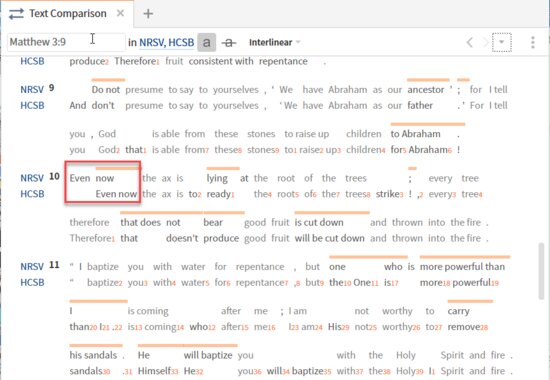Open the Interlinear layout dropdown
Viewport: 550px width, 380px height.
pyautogui.click(x=274, y=42)
